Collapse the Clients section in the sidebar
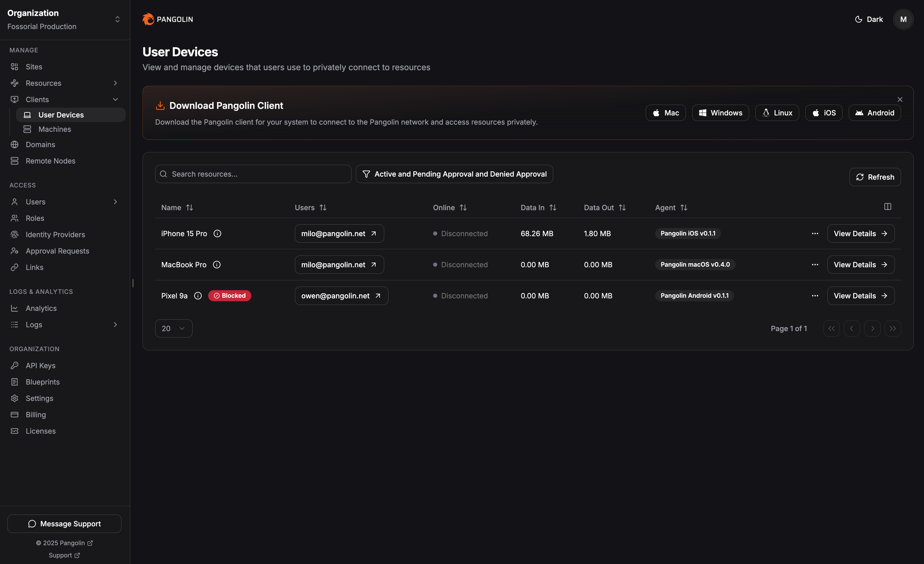 [115, 99]
